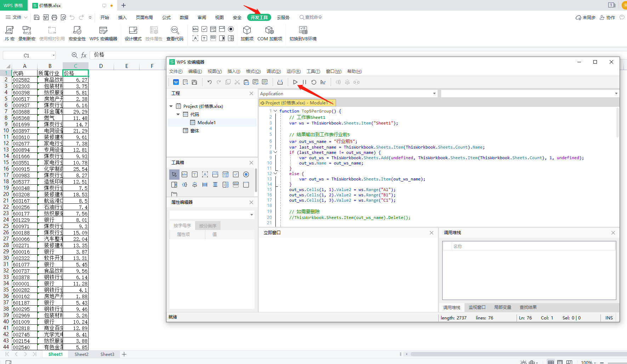627x364 pixels.
Task: Pick the combo box control in toolbox
Action: [215, 174]
